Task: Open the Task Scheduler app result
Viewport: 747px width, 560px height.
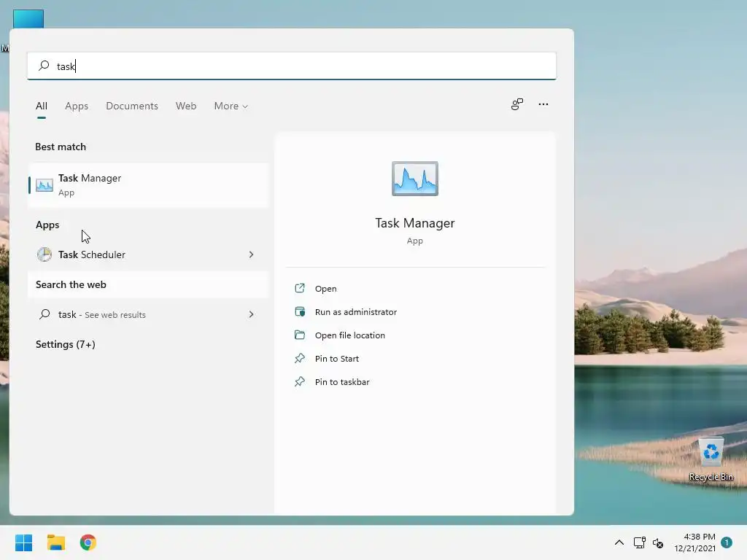Action: coord(148,254)
